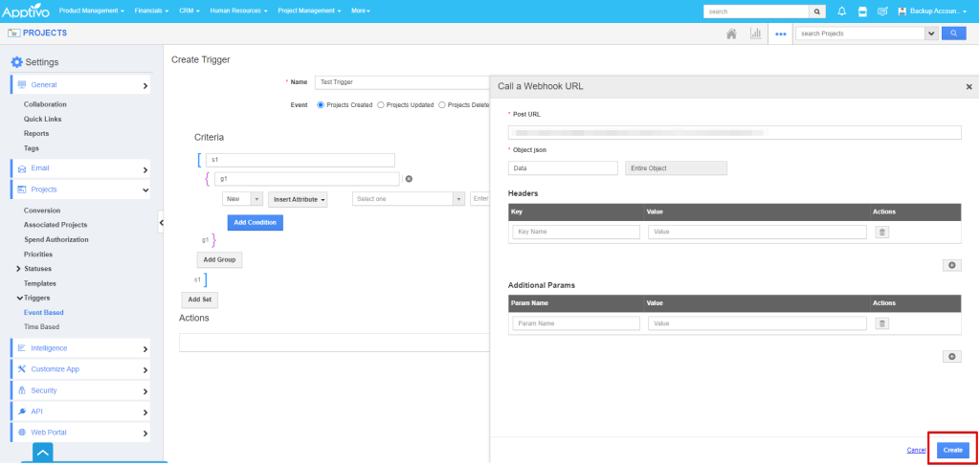The height and width of the screenshot is (467, 980).
Task: Open the bar chart reports icon
Action: click(x=755, y=33)
